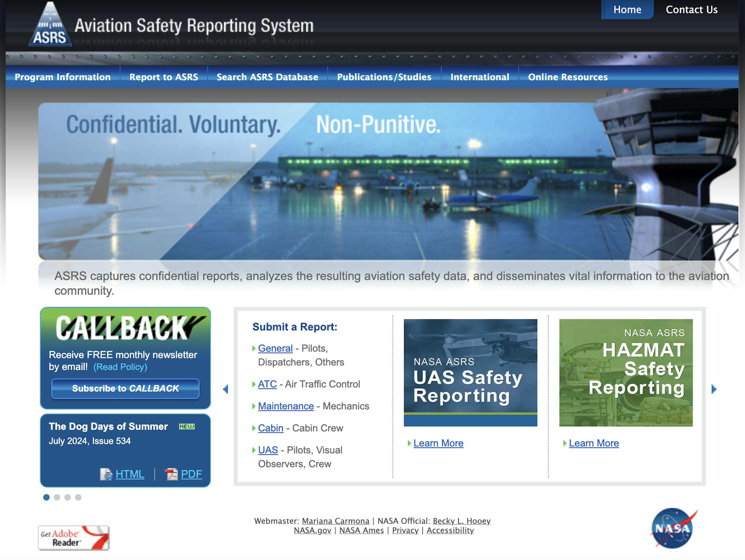Click the PDF file icon
This screenshot has height=560, width=745.
pyautogui.click(x=171, y=474)
